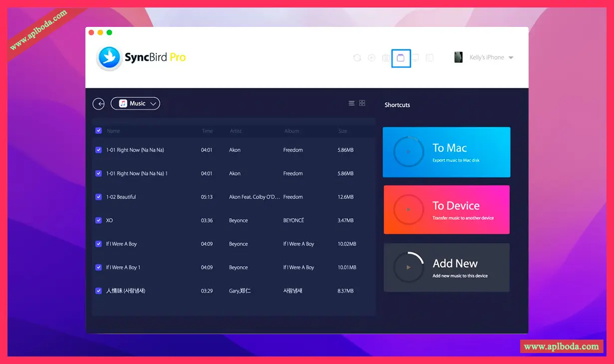614x364 pixels.
Task: Uncheck the XO song checkbox
Action: pos(98,220)
